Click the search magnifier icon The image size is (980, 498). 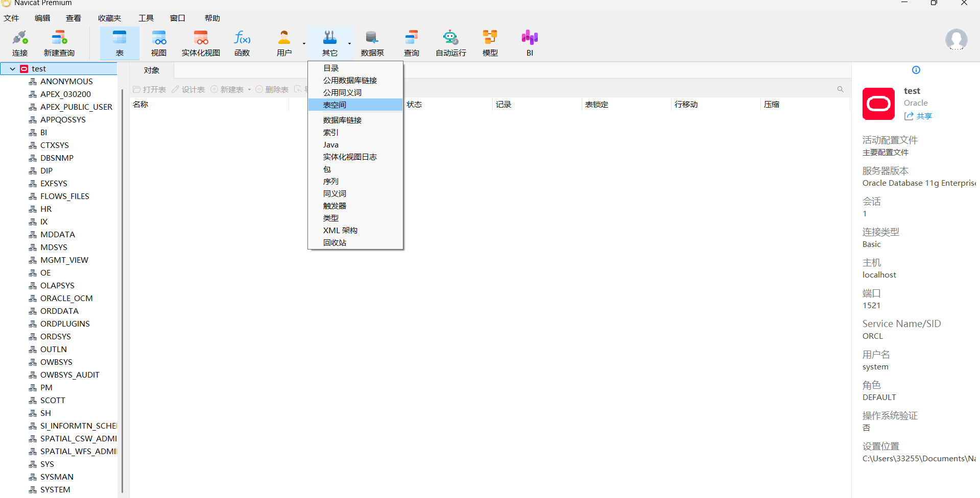coord(840,89)
